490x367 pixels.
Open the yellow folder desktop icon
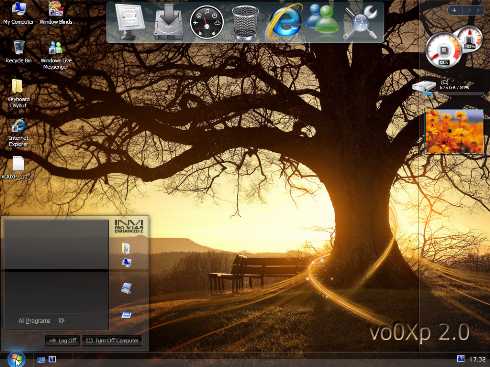point(18,93)
